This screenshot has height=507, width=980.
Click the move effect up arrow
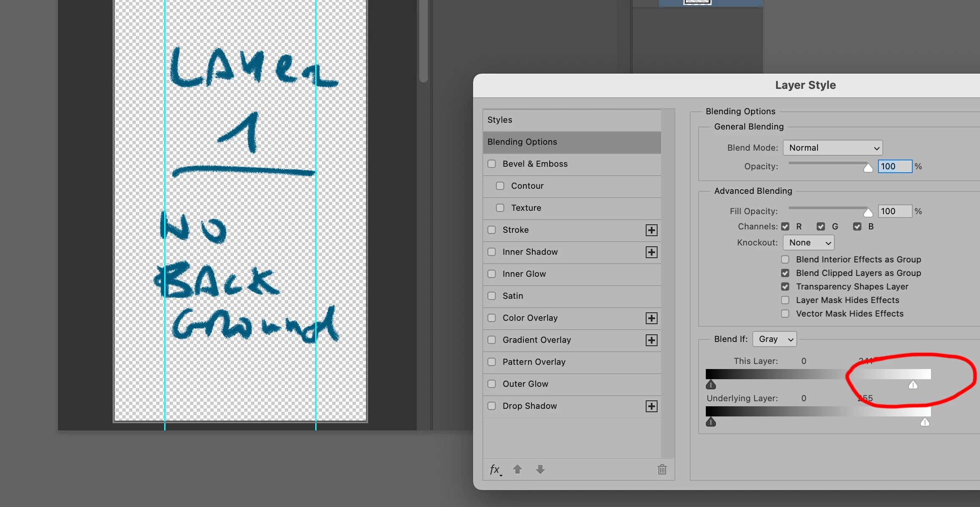[x=518, y=469]
